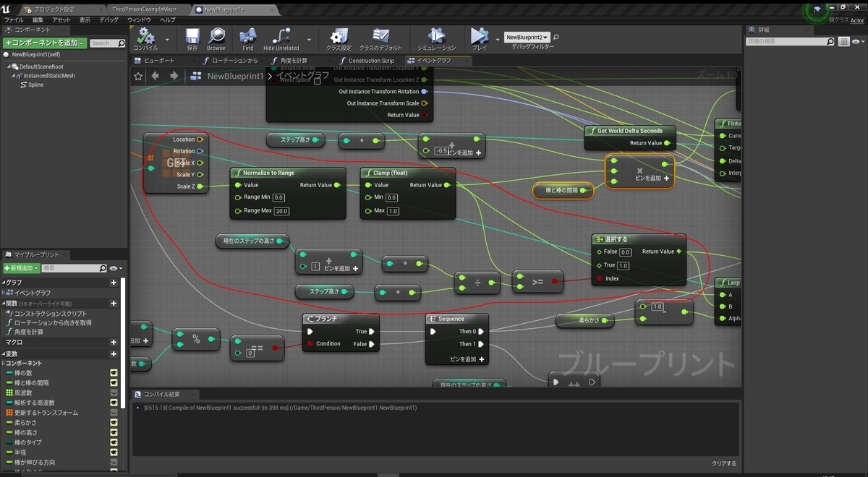
Task: Click 新規追加 green button
Action: (x=21, y=268)
